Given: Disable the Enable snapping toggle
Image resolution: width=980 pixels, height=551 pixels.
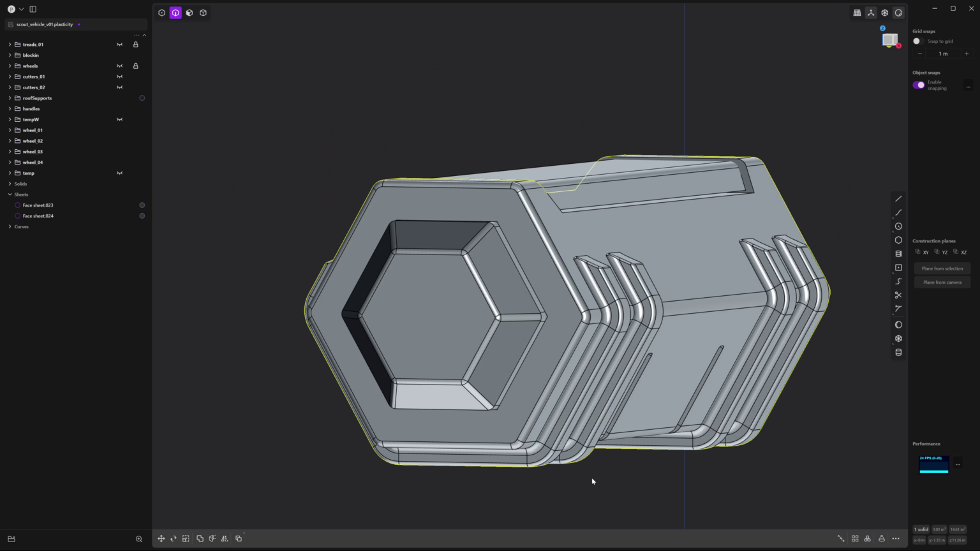Looking at the screenshot, I should 919,85.
